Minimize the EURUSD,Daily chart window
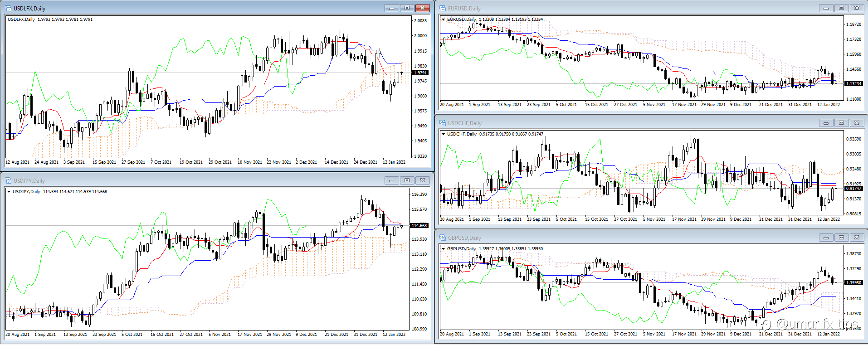 click(x=826, y=8)
